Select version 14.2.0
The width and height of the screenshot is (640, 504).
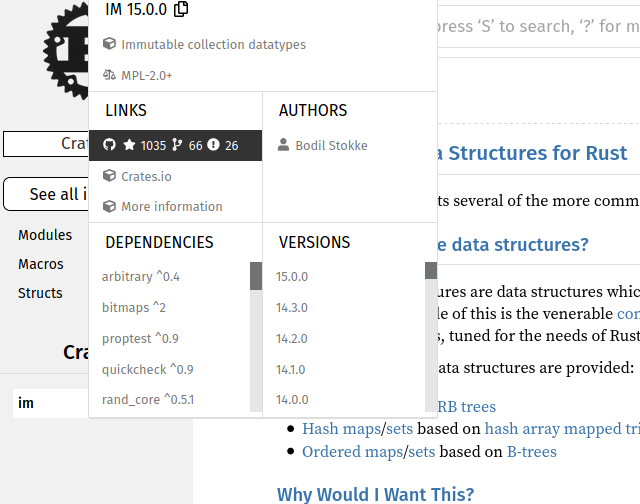point(292,339)
